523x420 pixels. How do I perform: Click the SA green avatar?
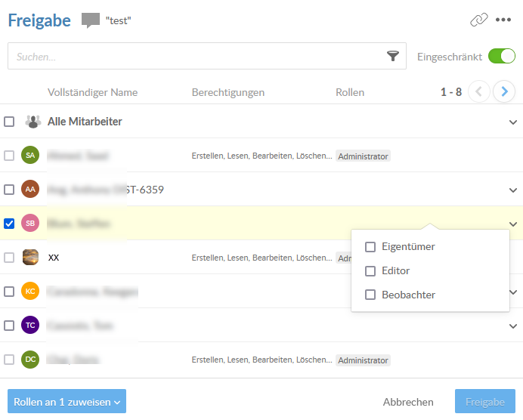[30, 156]
